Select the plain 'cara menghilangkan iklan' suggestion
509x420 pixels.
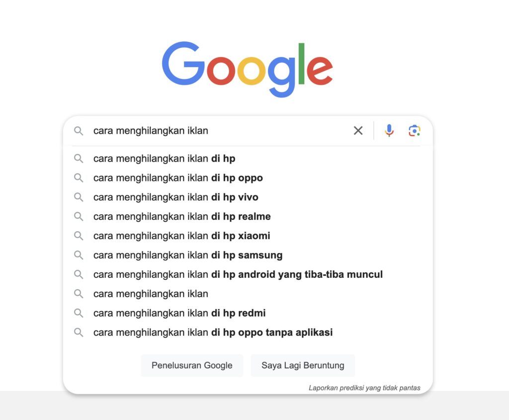point(150,294)
